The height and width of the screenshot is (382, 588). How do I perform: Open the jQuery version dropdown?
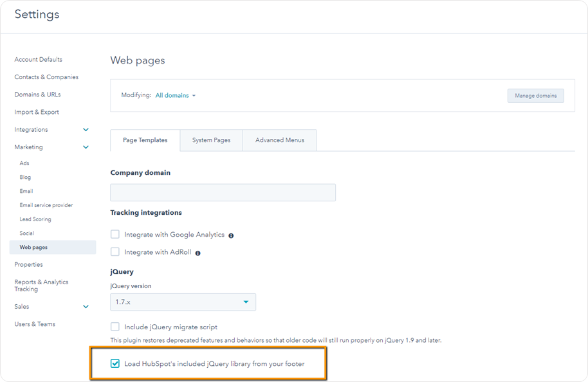183,302
